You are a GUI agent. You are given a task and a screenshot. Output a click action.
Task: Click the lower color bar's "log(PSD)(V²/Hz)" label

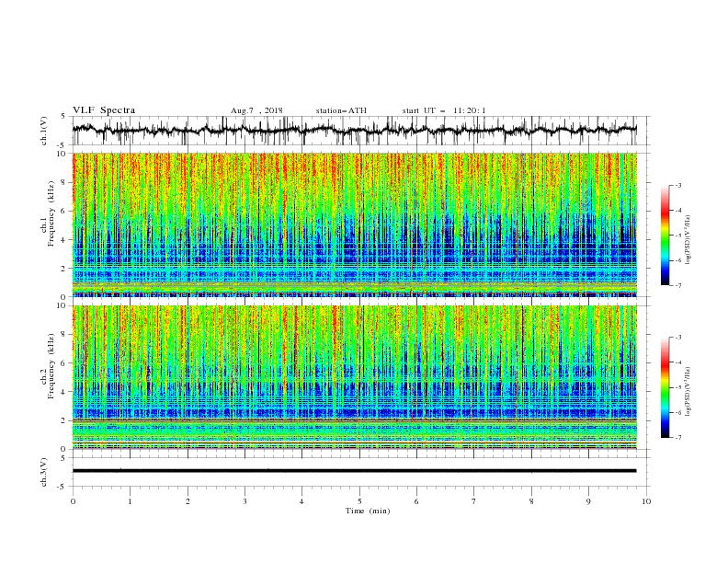click(x=688, y=391)
